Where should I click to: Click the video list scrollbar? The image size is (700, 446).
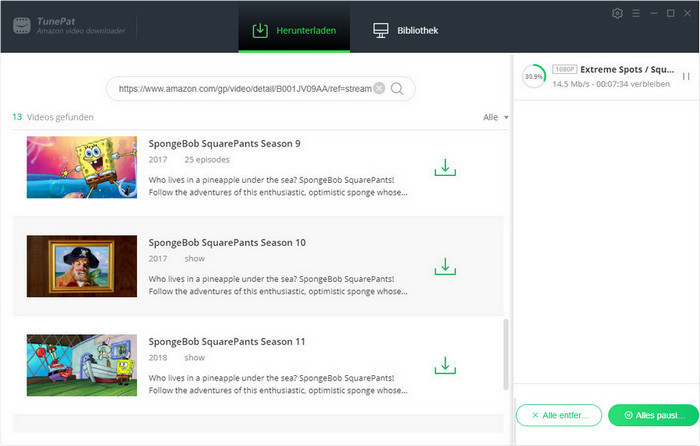pos(506,354)
